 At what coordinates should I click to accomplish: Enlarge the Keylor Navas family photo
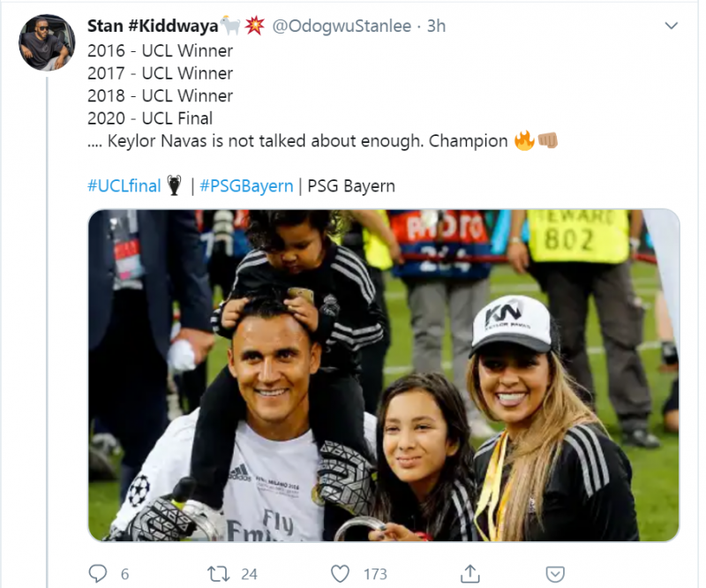pos(383,375)
